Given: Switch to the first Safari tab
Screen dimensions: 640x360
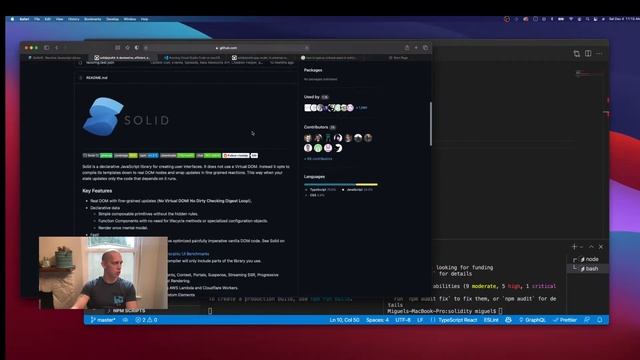Looking at the screenshot, I should coord(56,58).
